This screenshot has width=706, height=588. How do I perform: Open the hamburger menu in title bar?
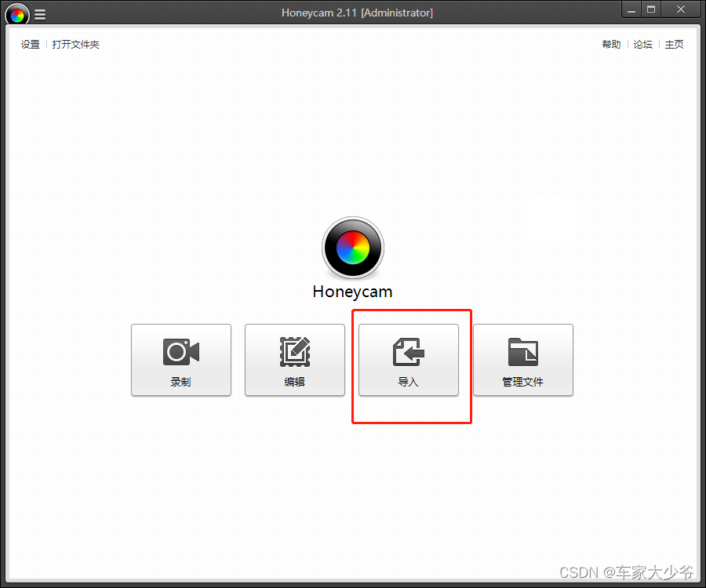point(40,15)
